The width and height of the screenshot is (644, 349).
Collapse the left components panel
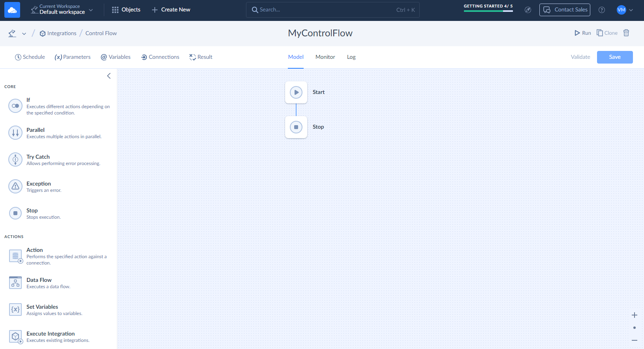point(109,76)
